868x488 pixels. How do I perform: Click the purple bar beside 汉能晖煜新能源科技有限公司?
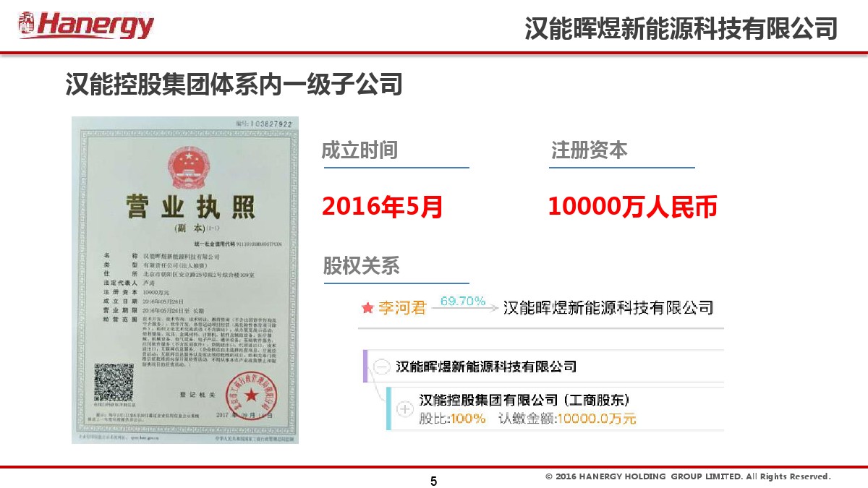coord(366,365)
